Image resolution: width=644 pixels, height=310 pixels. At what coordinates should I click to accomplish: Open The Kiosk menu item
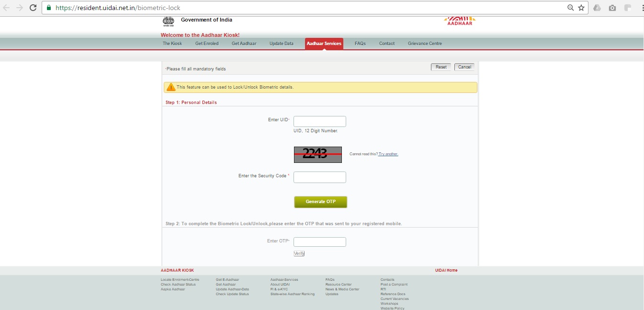pyautogui.click(x=172, y=44)
